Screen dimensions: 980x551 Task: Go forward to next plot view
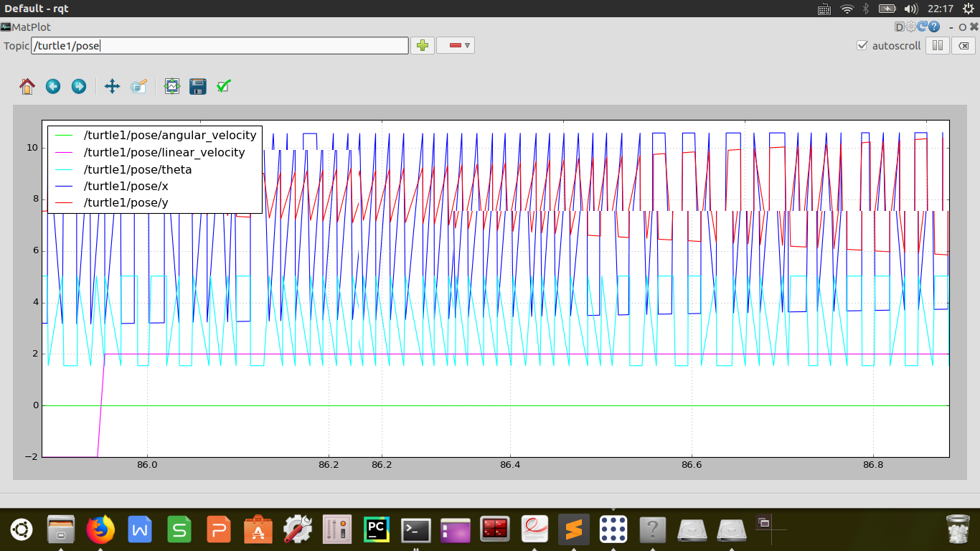click(x=79, y=87)
